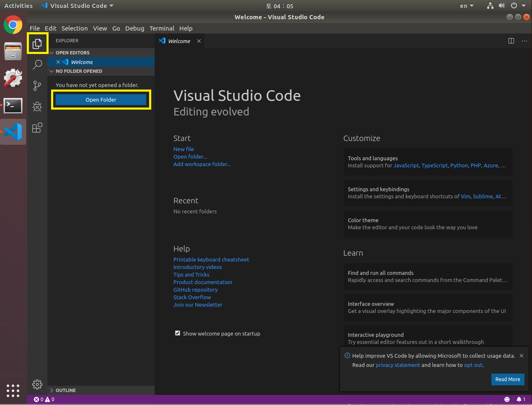532x405 pixels.
Task: Launch Google Chrome from the dock
Action: tap(13, 25)
